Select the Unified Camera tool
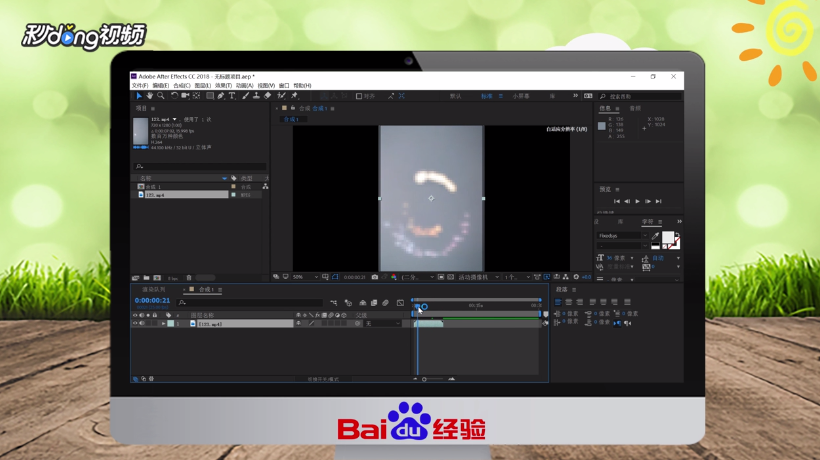 click(x=185, y=96)
